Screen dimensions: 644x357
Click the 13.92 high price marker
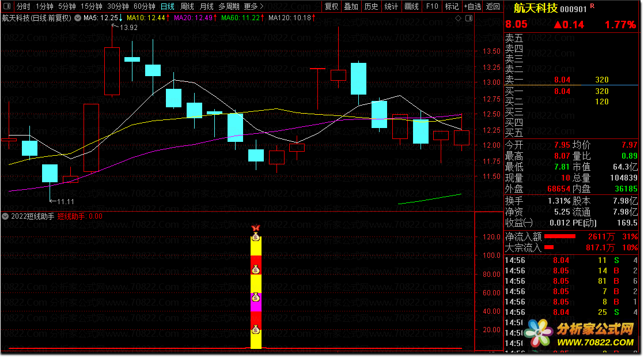(128, 28)
